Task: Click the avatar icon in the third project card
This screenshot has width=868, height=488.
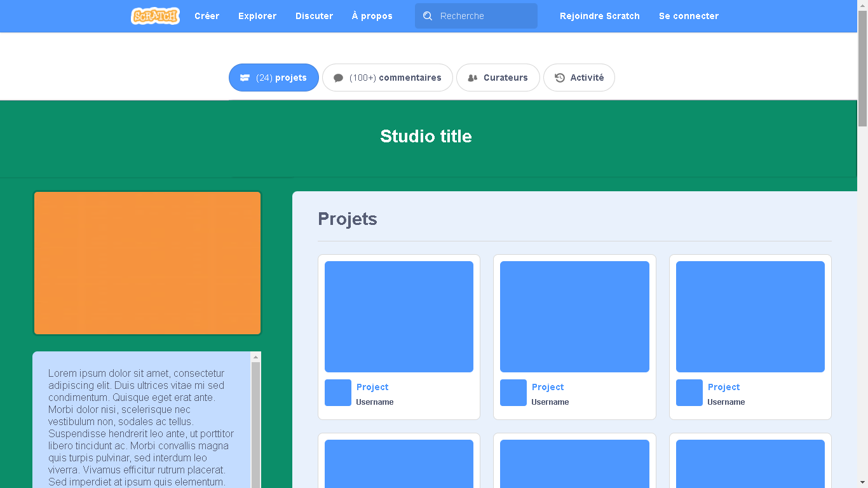Action: point(689,393)
